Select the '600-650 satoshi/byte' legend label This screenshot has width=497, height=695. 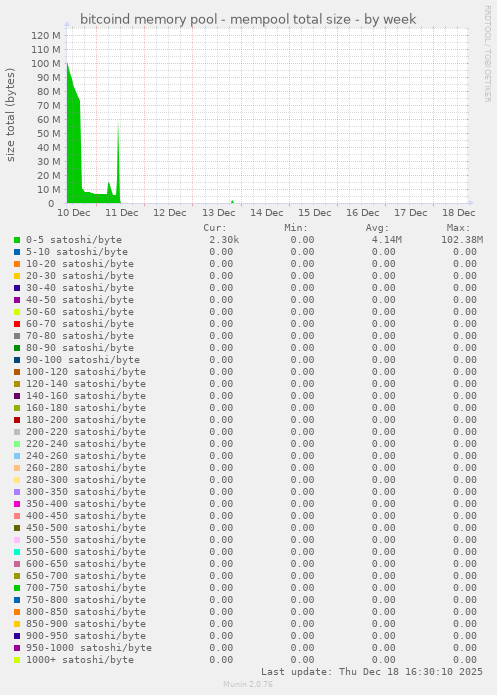pyautogui.click(x=86, y=563)
